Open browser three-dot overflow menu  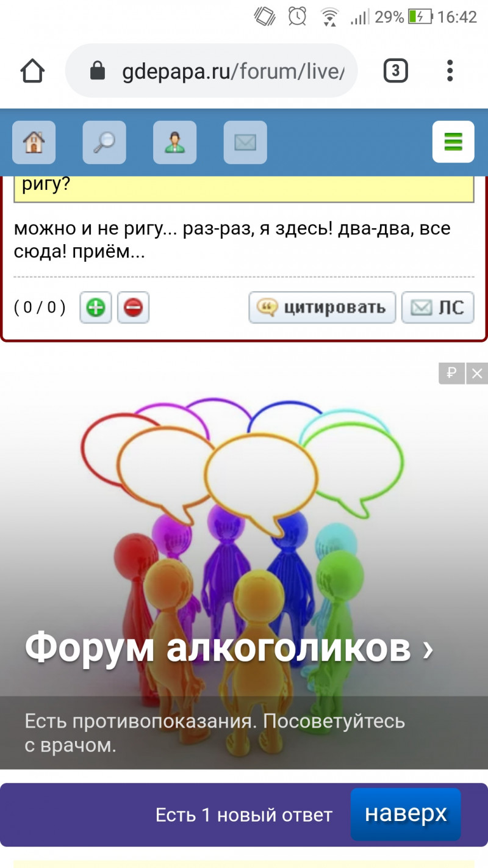click(x=450, y=71)
